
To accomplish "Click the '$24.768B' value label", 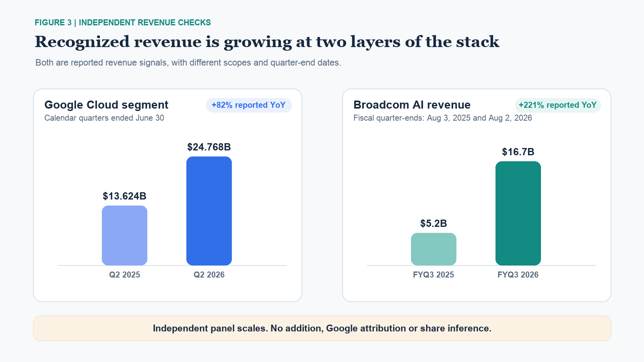I will click(x=209, y=147).
